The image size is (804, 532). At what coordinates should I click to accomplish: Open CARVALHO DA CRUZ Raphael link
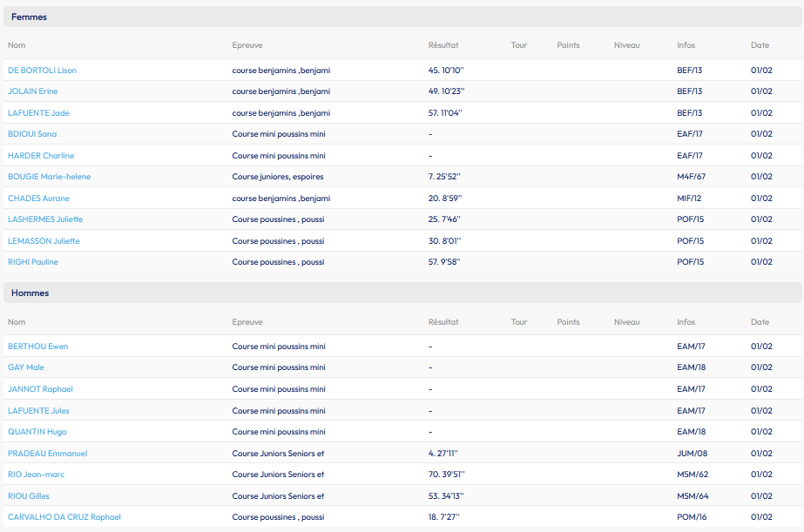coord(64,517)
